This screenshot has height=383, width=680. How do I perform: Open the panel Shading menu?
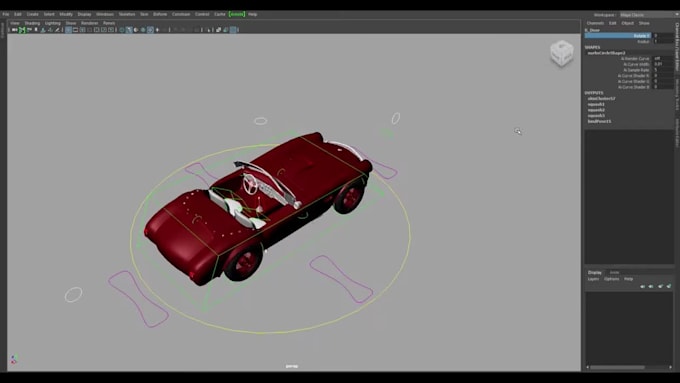[32, 23]
